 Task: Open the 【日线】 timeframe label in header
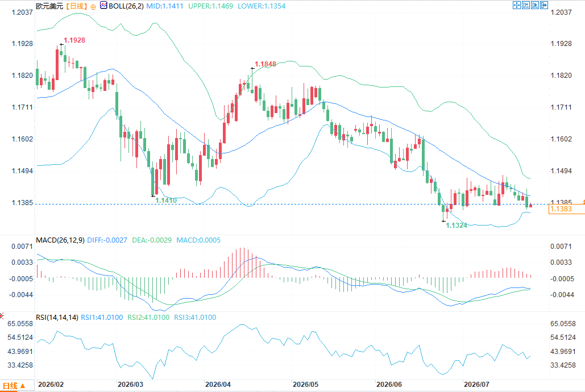coord(76,6)
